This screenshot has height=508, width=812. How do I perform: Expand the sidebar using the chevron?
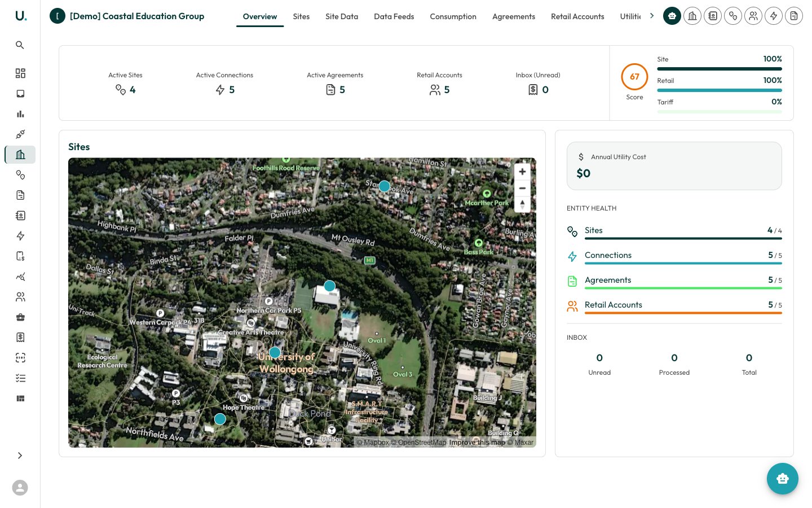(20, 456)
